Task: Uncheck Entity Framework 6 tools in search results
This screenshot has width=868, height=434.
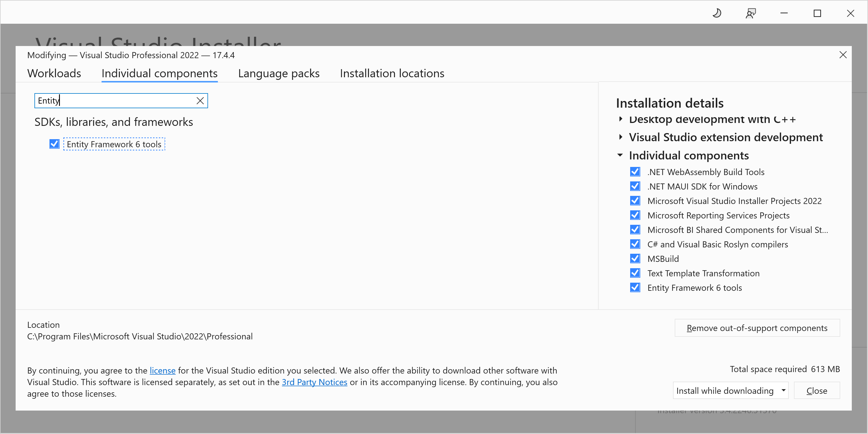Action: tap(54, 144)
